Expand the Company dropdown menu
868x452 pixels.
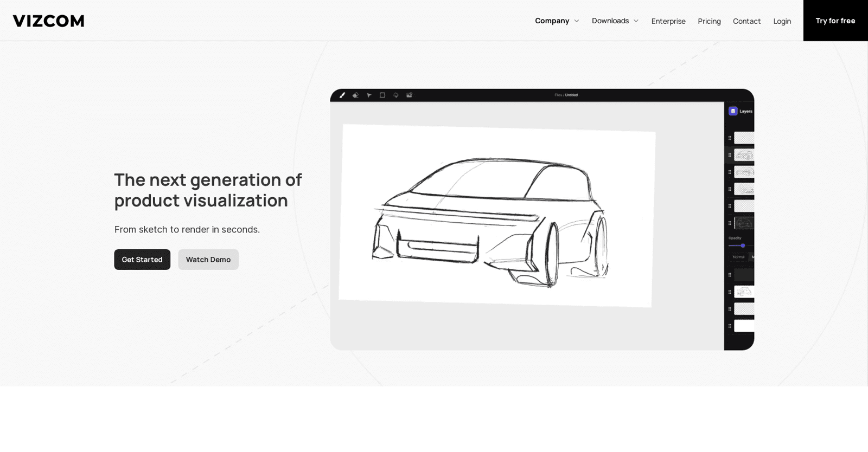click(x=557, y=21)
